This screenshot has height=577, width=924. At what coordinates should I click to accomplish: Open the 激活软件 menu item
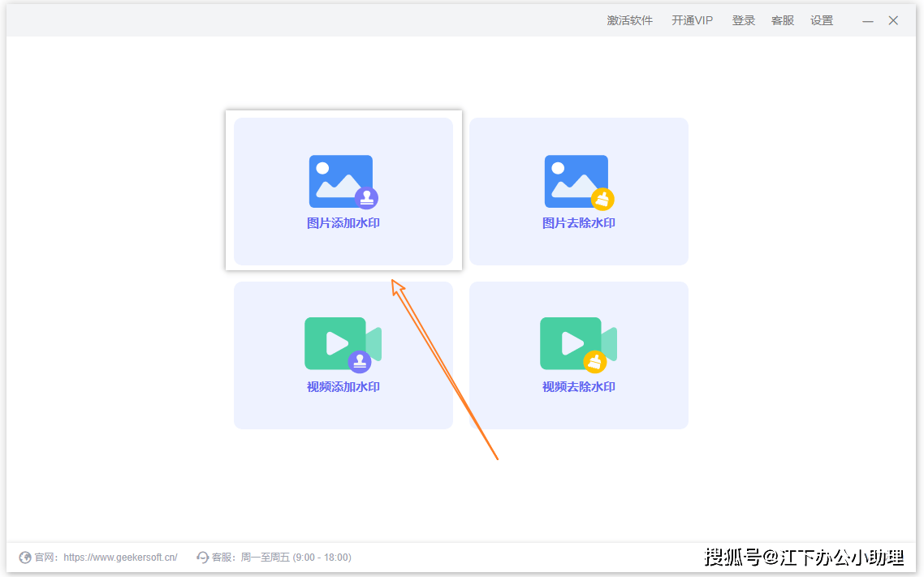tap(629, 21)
